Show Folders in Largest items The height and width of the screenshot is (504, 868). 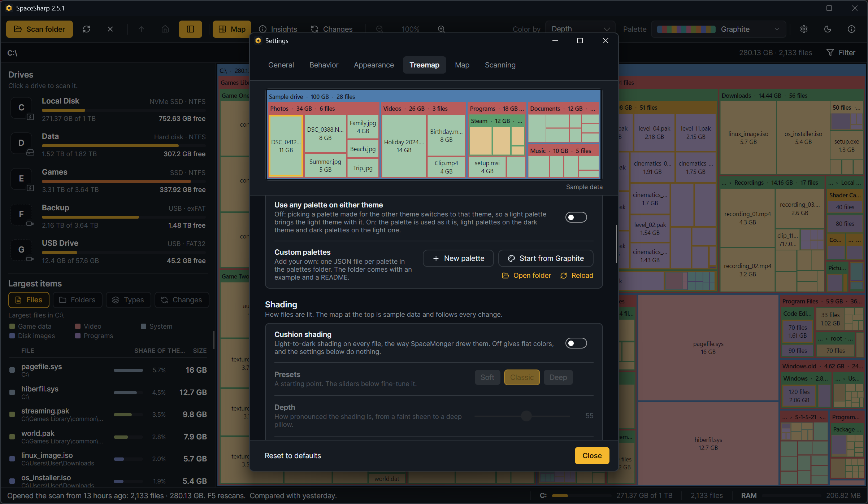point(77,300)
